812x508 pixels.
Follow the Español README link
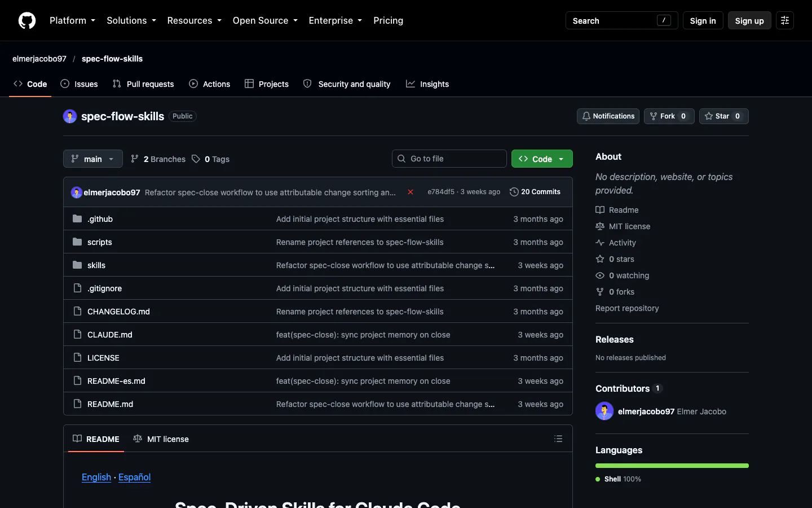pyautogui.click(x=134, y=477)
